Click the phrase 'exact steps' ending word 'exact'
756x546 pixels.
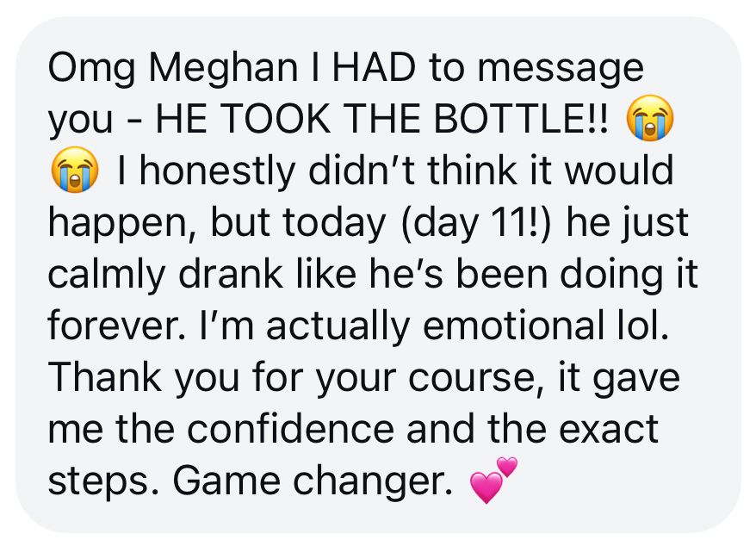coord(609,428)
